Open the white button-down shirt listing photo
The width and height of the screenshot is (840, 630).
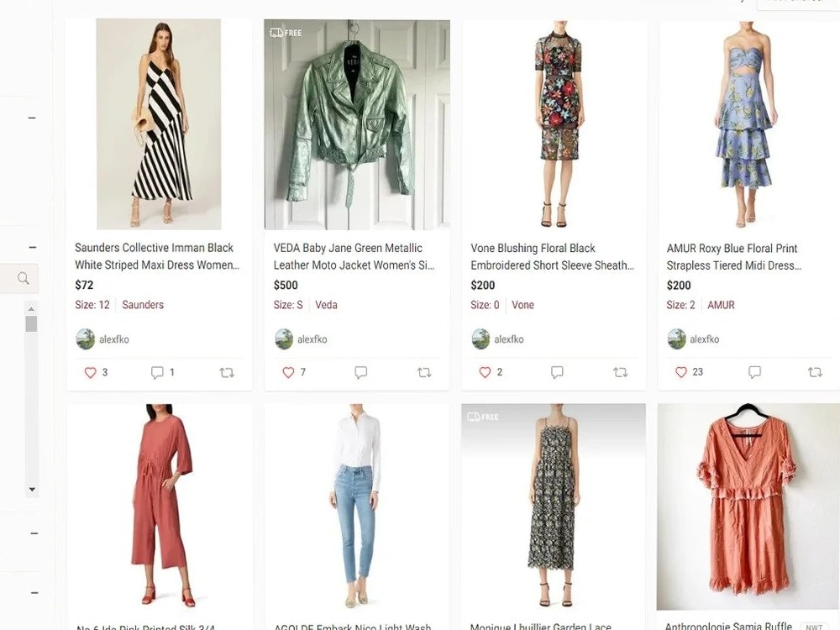coord(356,506)
